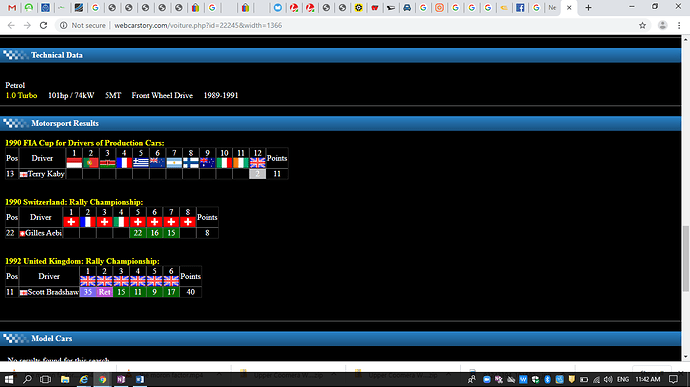The height and width of the screenshot is (387, 690).
Task: Open the Chrome profile avatar
Action: 662,26
